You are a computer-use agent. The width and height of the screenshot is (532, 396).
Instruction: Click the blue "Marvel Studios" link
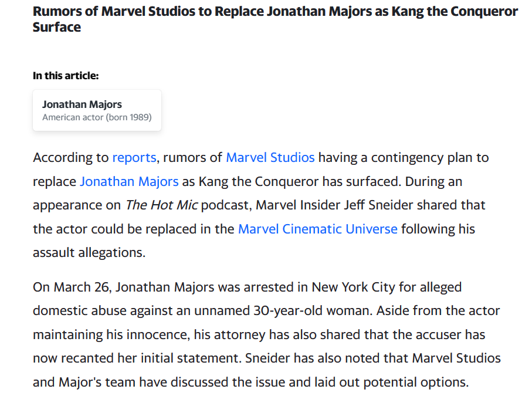(x=270, y=157)
